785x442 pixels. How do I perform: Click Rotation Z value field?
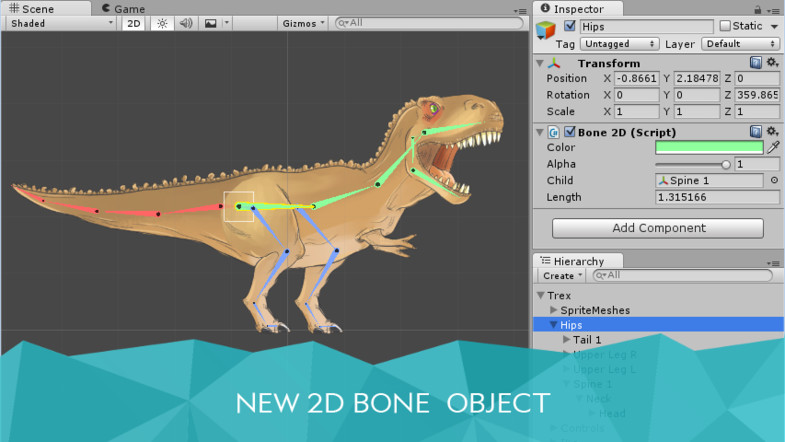(757, 95)
